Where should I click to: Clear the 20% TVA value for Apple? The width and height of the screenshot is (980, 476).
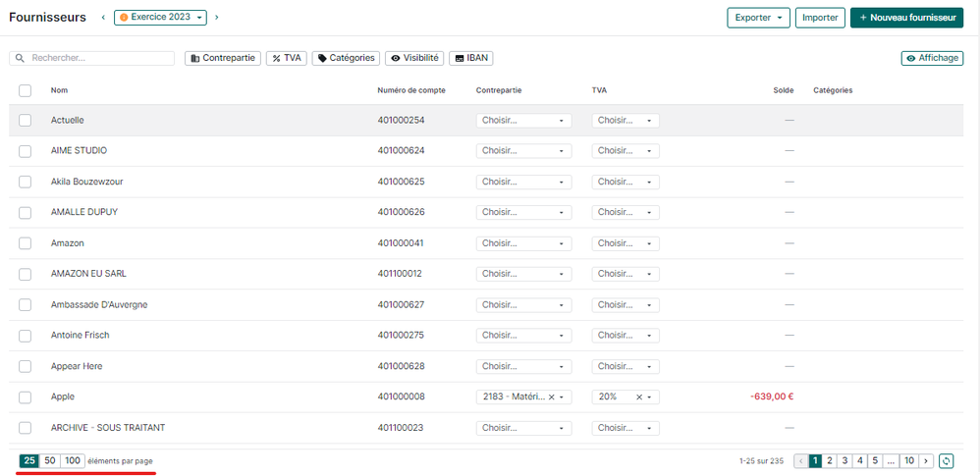point(638,397)
